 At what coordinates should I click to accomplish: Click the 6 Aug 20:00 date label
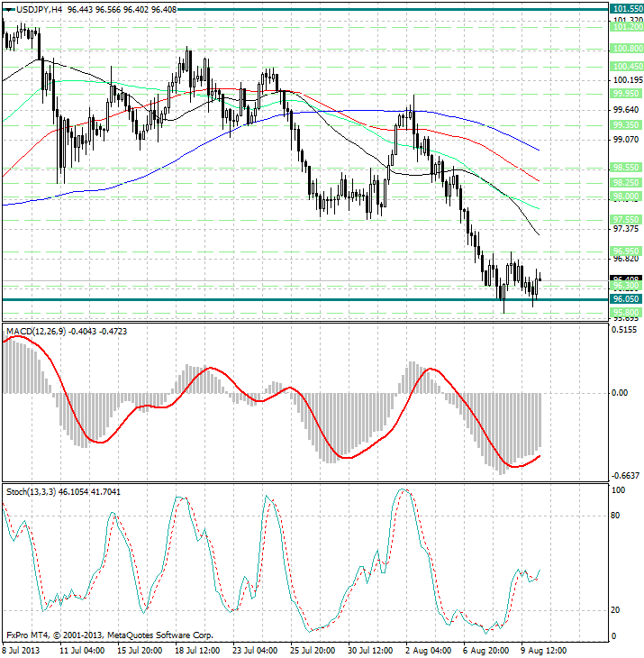coord(485,651)
